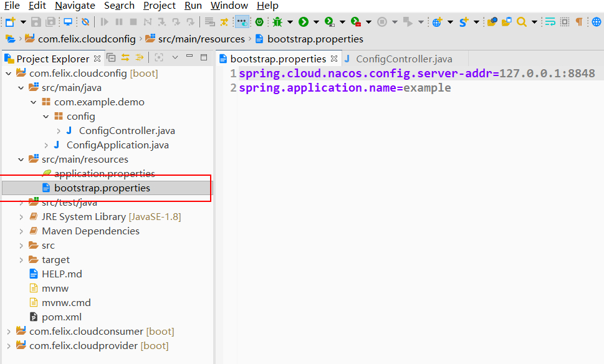Click com.felix.cloudconfig in the breadcrumb
This screenshot has height=364, width=604.
pos(87,39)
